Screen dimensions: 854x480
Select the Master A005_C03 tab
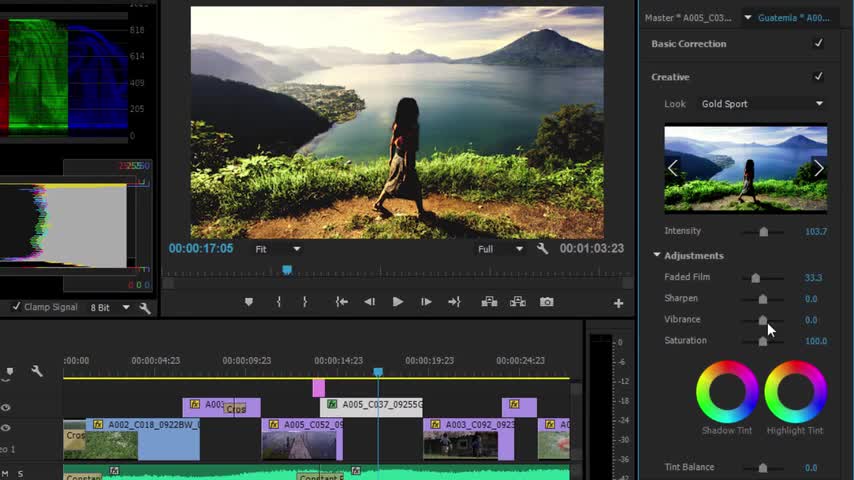[688, 18]
